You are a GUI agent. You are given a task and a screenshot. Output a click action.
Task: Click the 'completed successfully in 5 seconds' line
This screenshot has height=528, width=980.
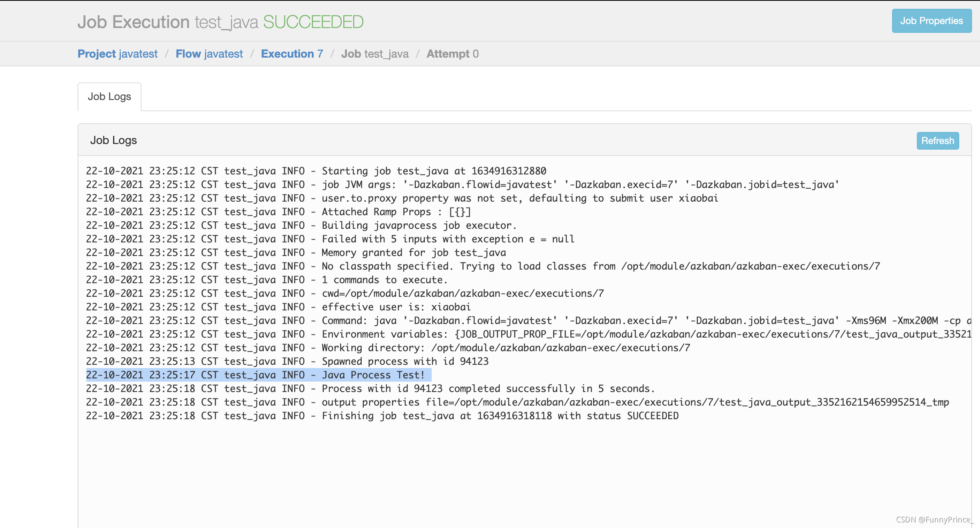tap(370, 389)
